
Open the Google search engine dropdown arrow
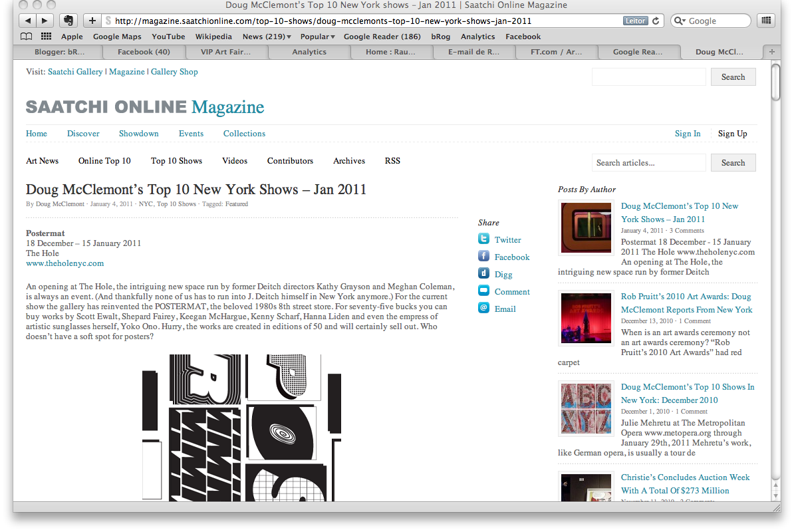click(684, 21)
